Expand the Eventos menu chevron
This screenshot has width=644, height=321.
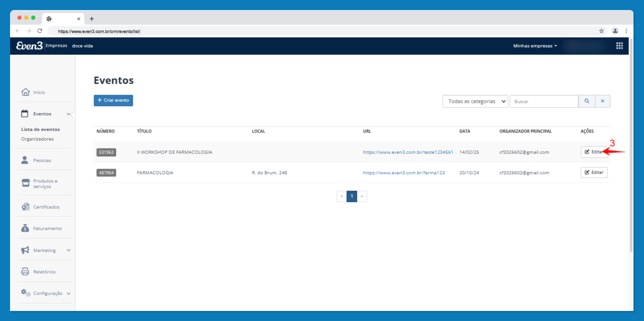(68, 114)
